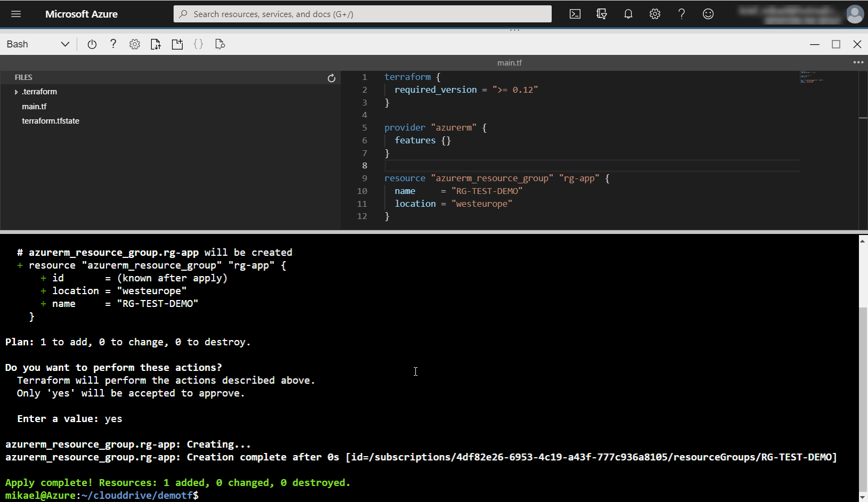Open main.tf in the file list
Screen dimensions: 868x502
point(34,107)
